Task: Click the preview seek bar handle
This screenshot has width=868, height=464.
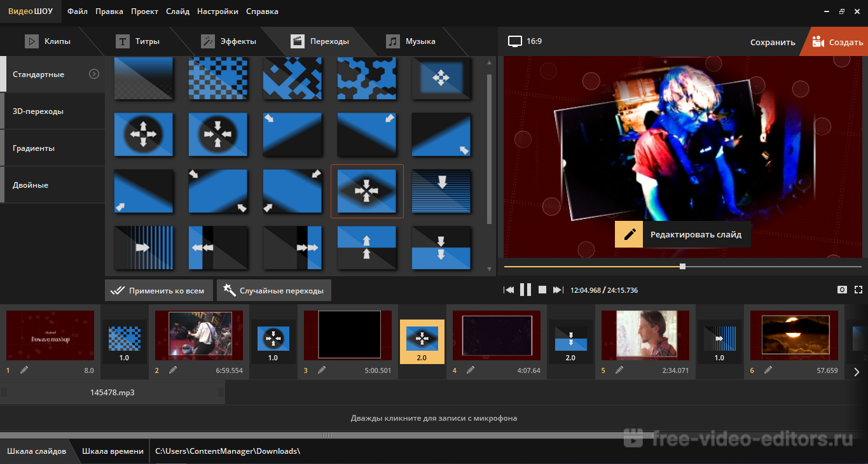Action: [x=682, y=267]
